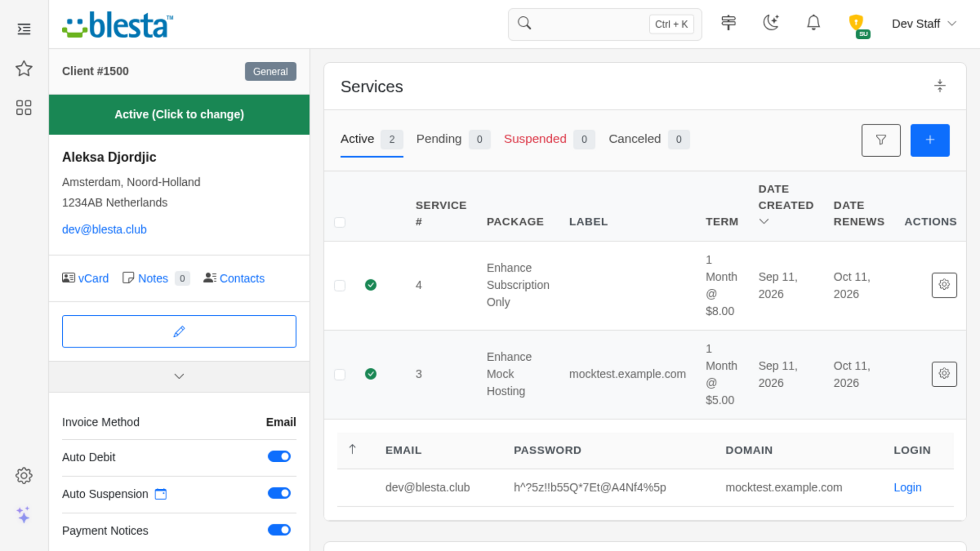This screenshot has width=980, height=551.
Task: Click the edit client pencil button
Action: click(179, 332)
